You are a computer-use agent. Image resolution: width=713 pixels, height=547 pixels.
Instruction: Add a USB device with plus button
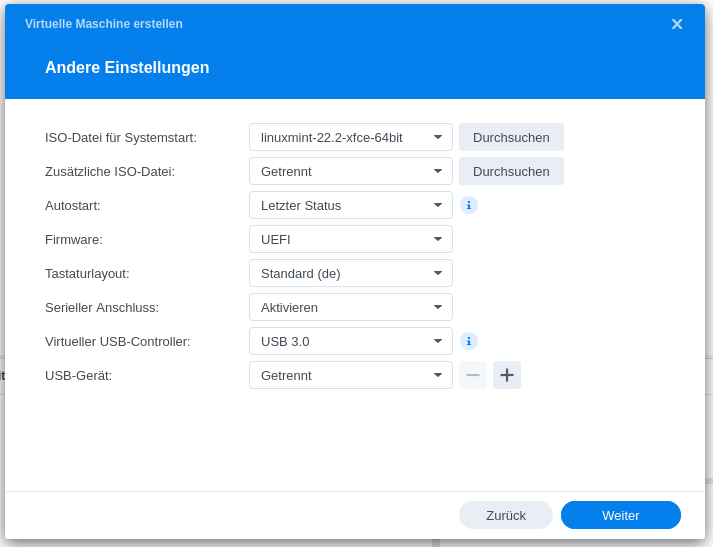pyautogui.click(x=507, y=375)
